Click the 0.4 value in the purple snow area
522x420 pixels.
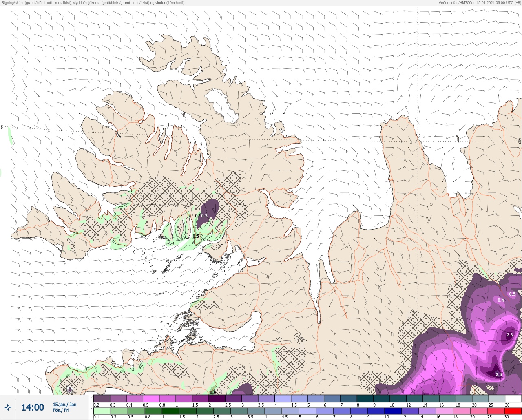tap(501, 300)
